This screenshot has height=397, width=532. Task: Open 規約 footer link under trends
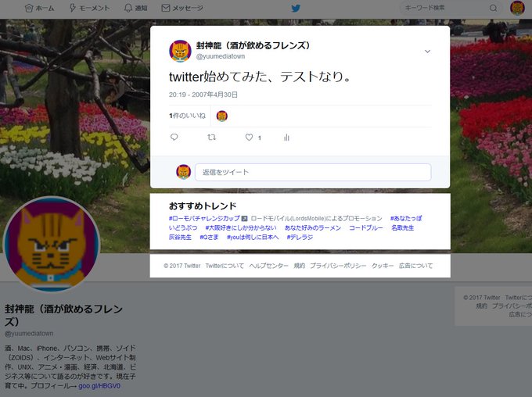pos(299,266)
